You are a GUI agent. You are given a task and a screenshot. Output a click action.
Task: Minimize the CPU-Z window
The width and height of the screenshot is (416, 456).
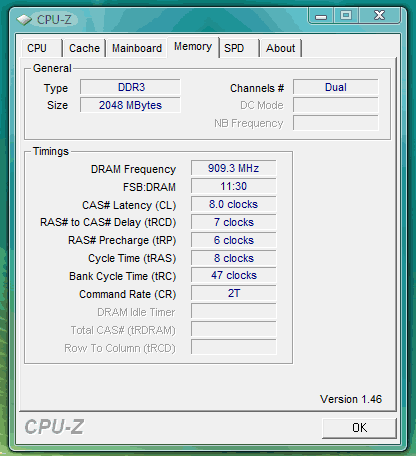(x=321, y=16)
